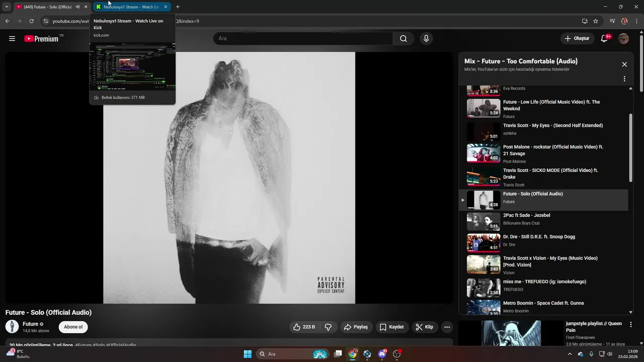Click the page vertical scrollbar

point(641,64)
